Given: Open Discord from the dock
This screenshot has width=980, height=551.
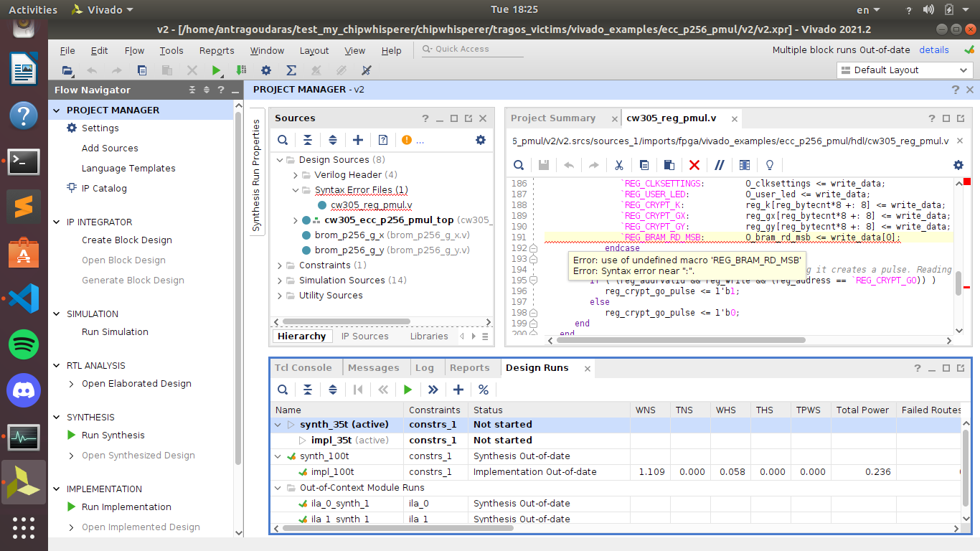Looking at the screenshot, I should (x=24, y=391).
